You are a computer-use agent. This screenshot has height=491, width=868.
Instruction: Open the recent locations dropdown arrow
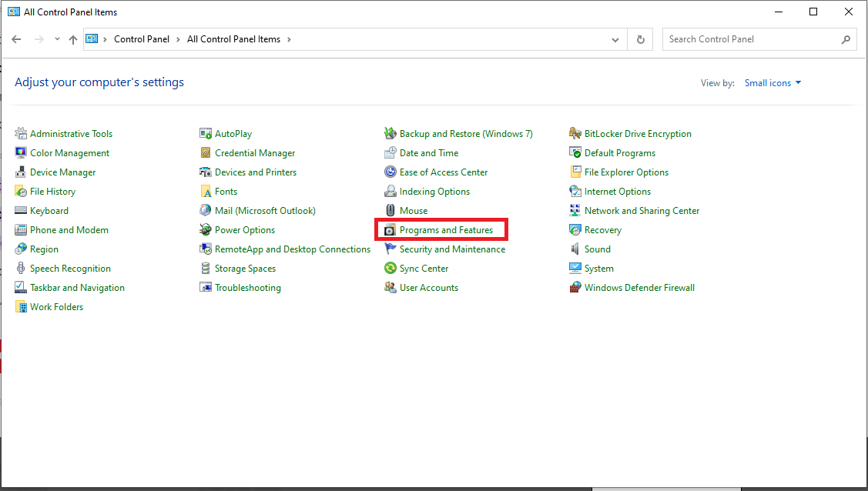[57, 39]
